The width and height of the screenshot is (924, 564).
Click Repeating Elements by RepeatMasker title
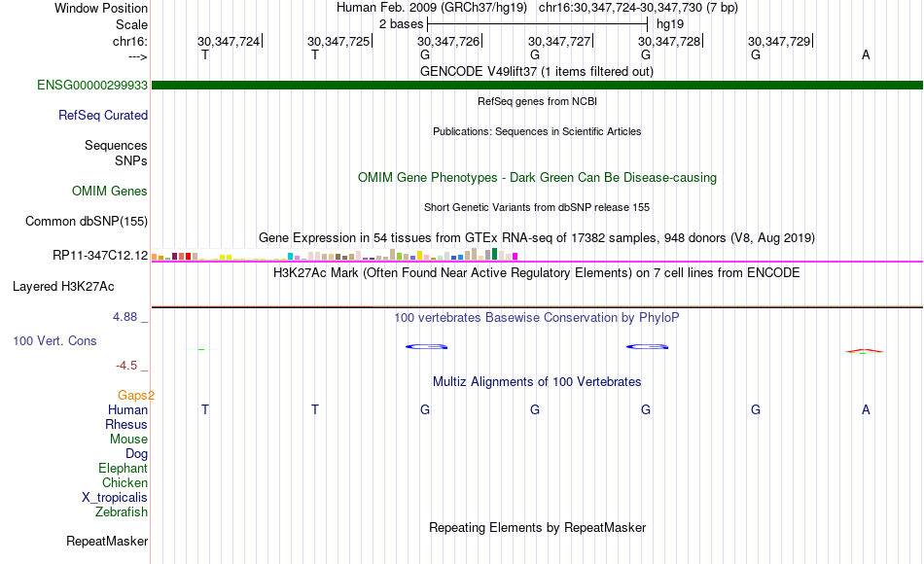coord(537,527)
